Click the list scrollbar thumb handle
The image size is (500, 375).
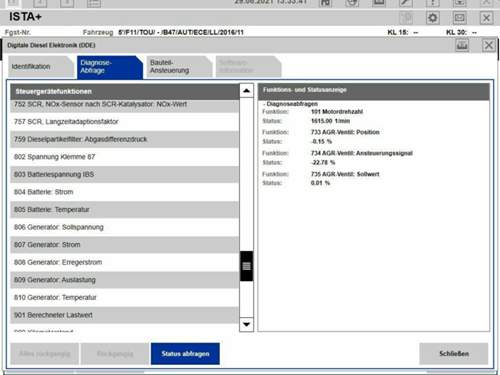pos(246,266)
